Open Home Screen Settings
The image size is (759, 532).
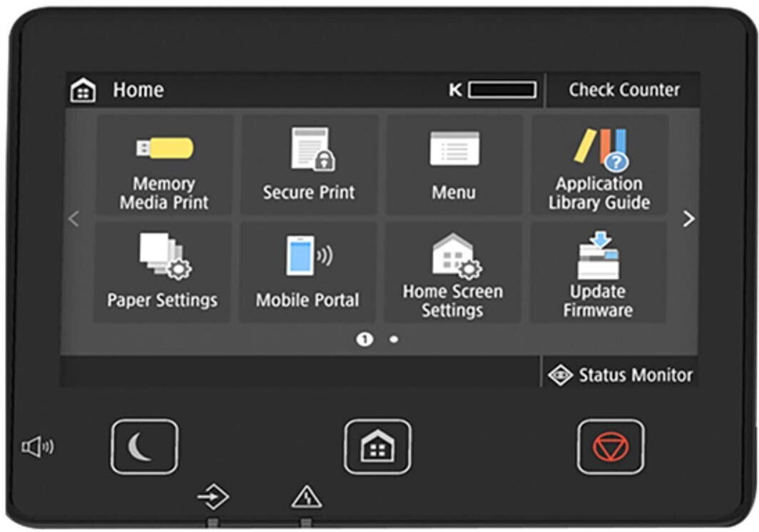(x=452, y=272)
